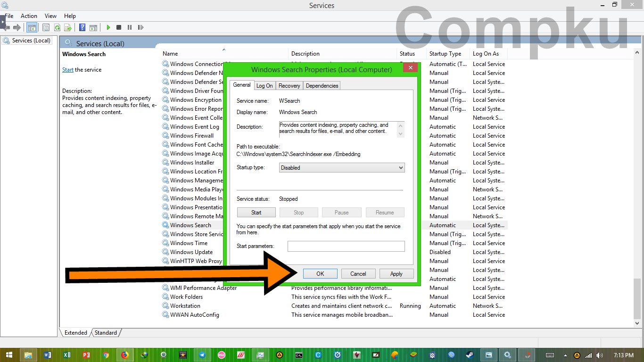Click the Restart Service toolbar icon

140,28
